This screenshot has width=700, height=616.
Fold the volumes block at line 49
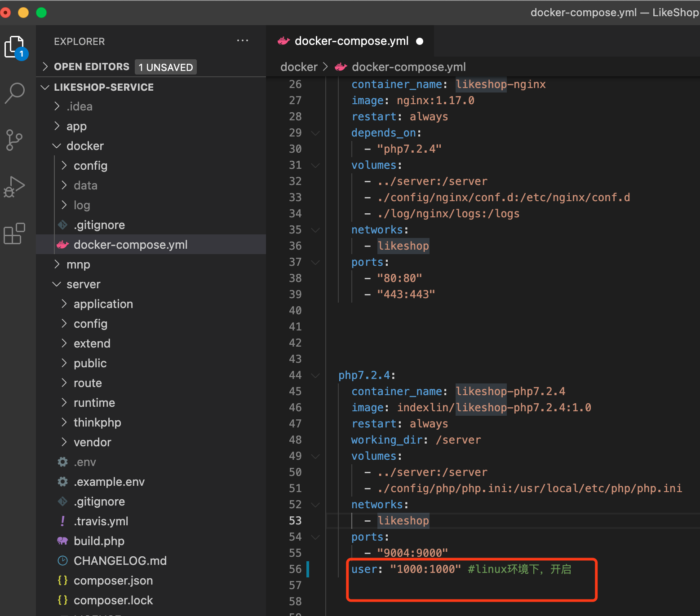tap(315, 456)
